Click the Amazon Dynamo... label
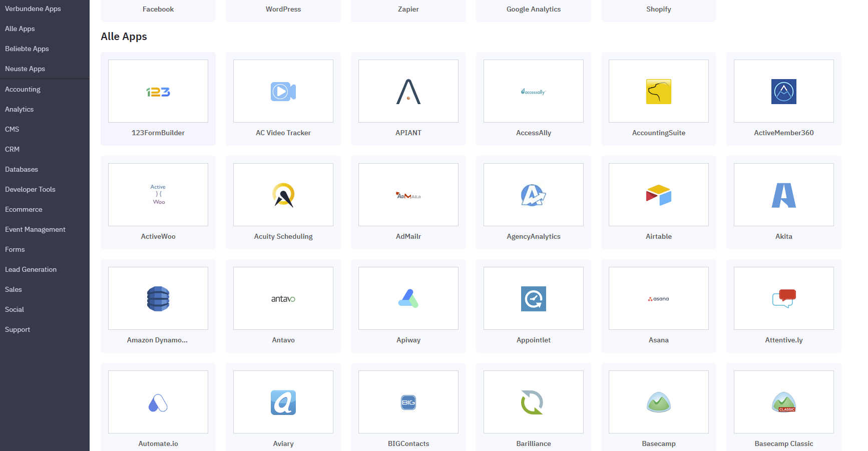868x451 pixels. pyautogui.click(x=157, y=340)
